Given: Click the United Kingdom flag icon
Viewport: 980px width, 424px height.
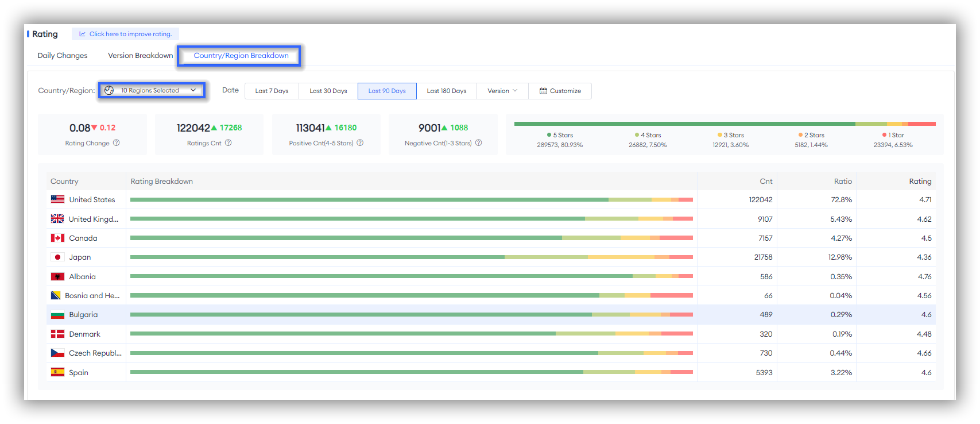Looking at the screenshot, I should pyautogui.click(x=57, y=219).
